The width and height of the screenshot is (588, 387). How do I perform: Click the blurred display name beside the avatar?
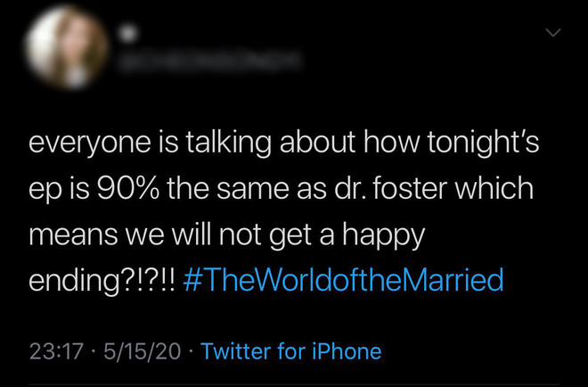tap(127, 34)
